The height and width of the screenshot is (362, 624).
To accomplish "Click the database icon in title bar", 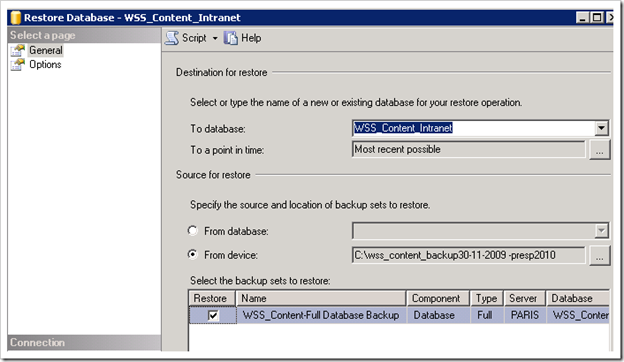I will click(x=16, y=18).
